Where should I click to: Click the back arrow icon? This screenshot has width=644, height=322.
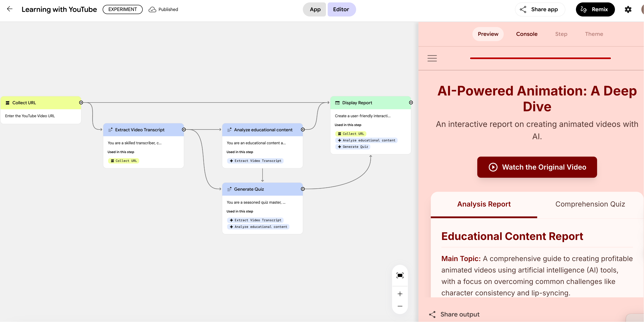9,9
